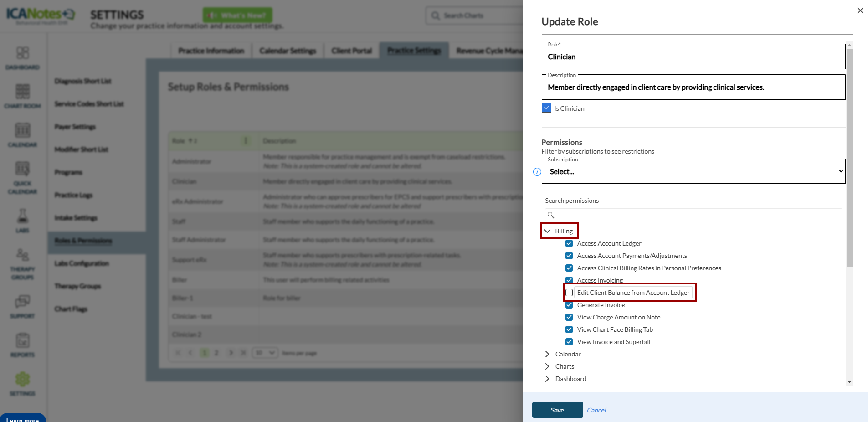The image size is (868, 422).
Task: Uncheck the Is Clinician checkbox
Action: pyautogui.click(x=547, y=108)
